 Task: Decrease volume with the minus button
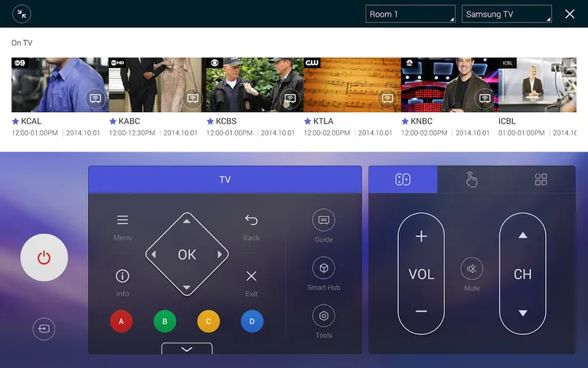click(421, 311)
